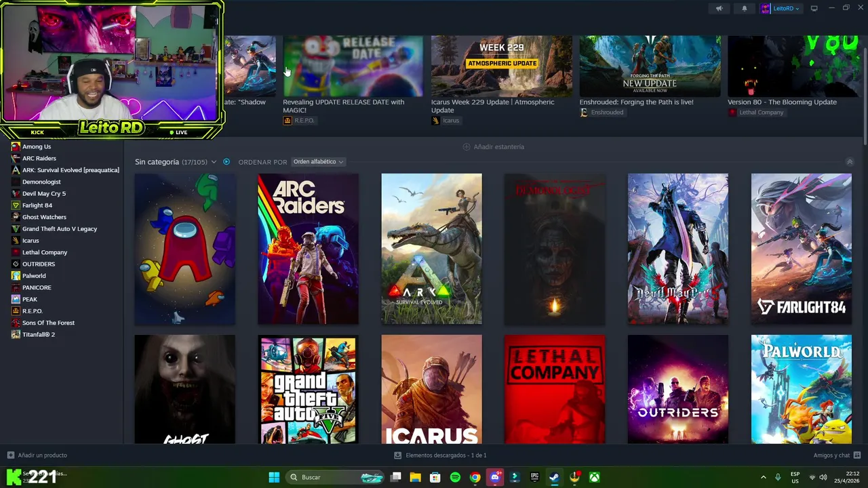Open the Steam announcements megaphone icon
Image resolution: width=868 pixels, height=488 pixels.
(x=719, y=9)
